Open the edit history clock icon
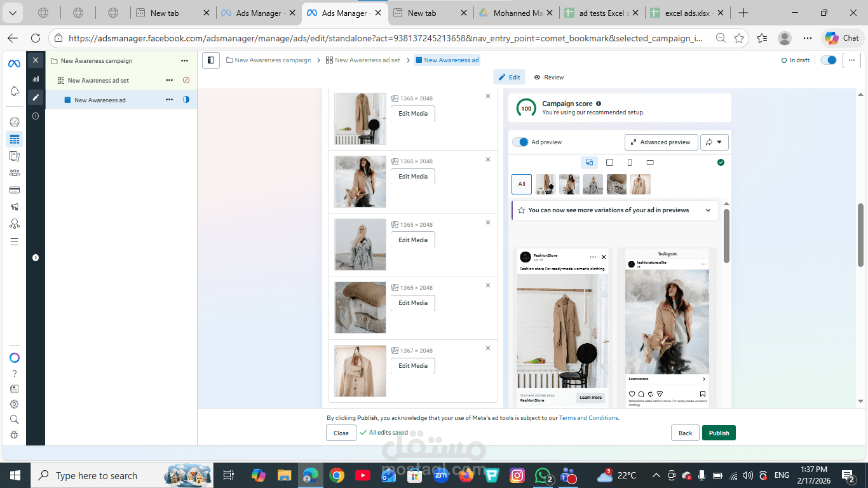The width and height of the screenshot is (868, 488). coord(36,116)
